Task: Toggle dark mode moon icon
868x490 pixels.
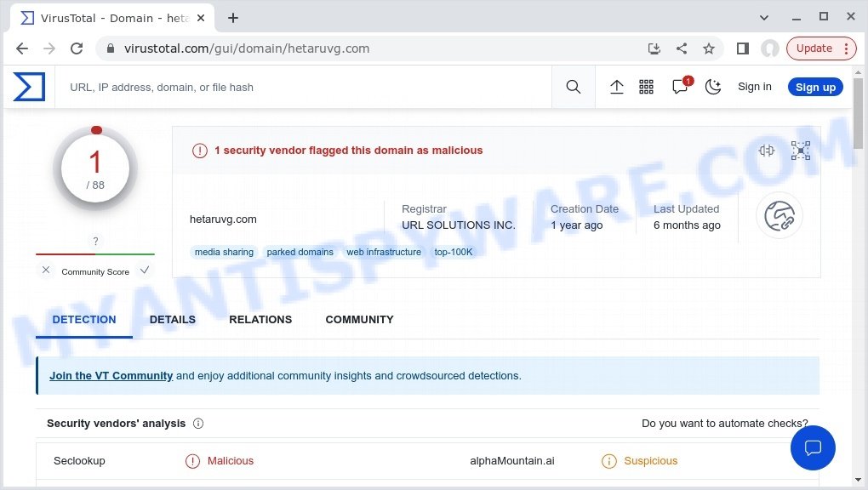Action: [713, 87]
